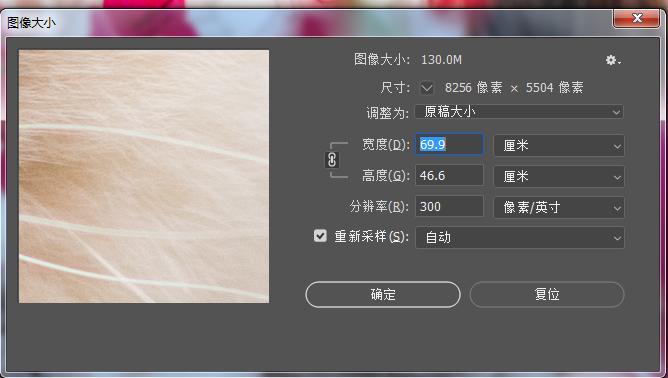Open the 宽度 unit dropdown 厘米
This screenshot has width=668, height=378.
[x=559, y=146]
